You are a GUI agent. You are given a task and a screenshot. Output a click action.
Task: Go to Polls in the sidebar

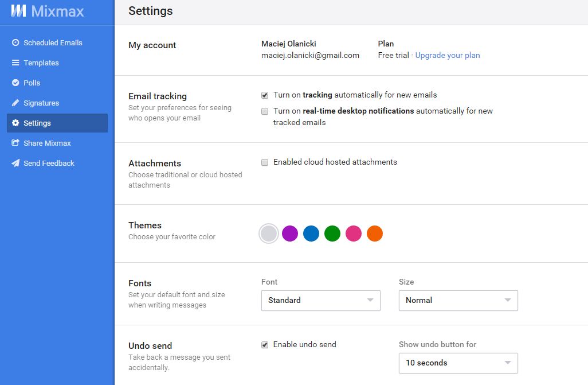32,83
